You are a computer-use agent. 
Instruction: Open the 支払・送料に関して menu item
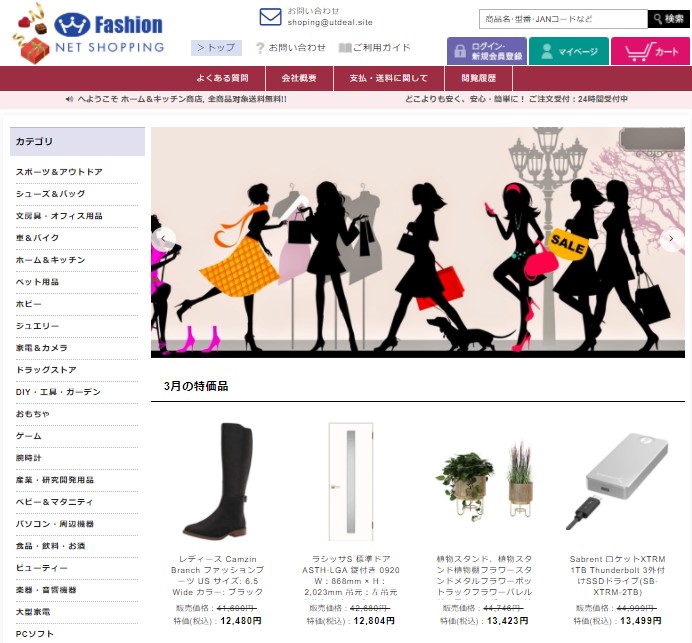coord(389,79)
